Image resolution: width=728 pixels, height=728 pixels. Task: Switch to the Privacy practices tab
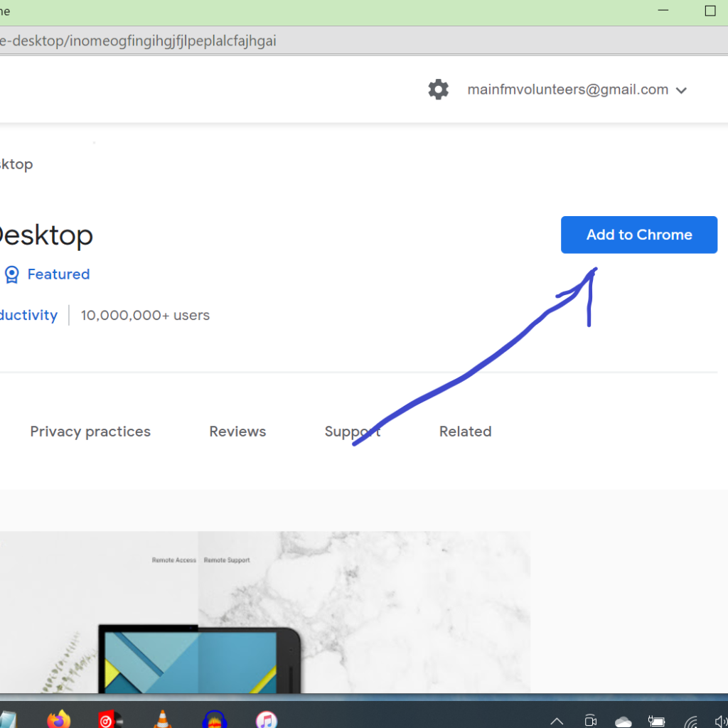tap(90, 432)
